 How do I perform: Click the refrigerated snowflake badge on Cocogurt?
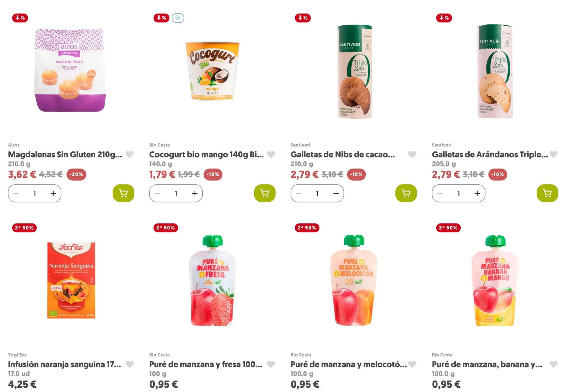(178, 18)
